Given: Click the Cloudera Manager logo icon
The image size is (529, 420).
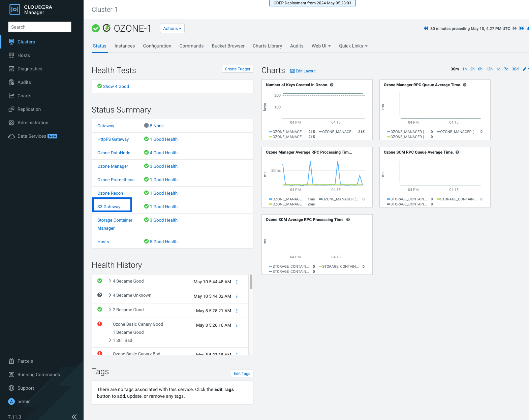Looking at the screenshot, I should [15, 9].
